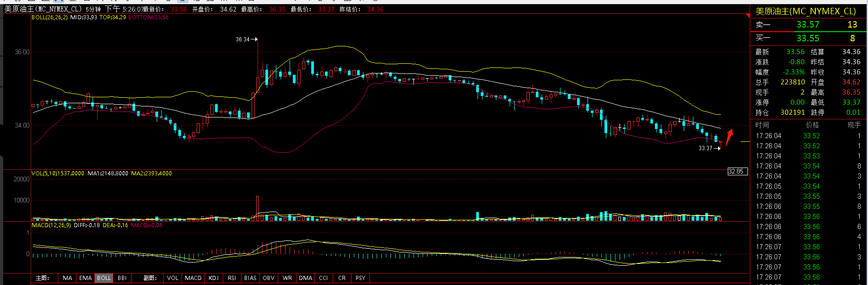Click the ask volume 13
Screen dimensions: 868x285
(x=852, y=25)
